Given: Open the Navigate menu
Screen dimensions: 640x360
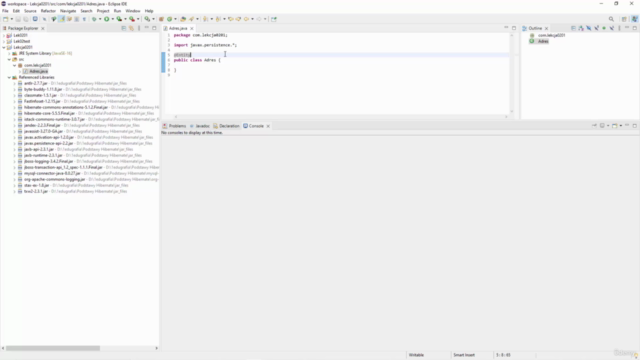Looking at the screenshot, I should [x=68, y=11].
